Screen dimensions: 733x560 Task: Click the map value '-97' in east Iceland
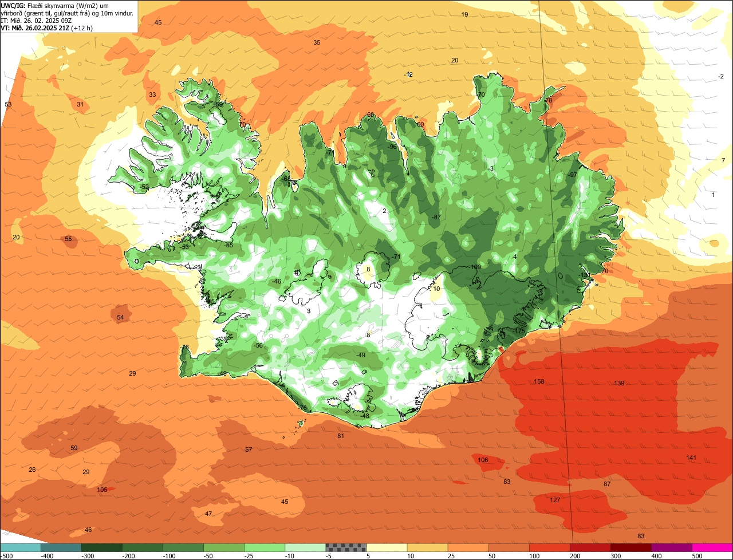tap(572, 175)
